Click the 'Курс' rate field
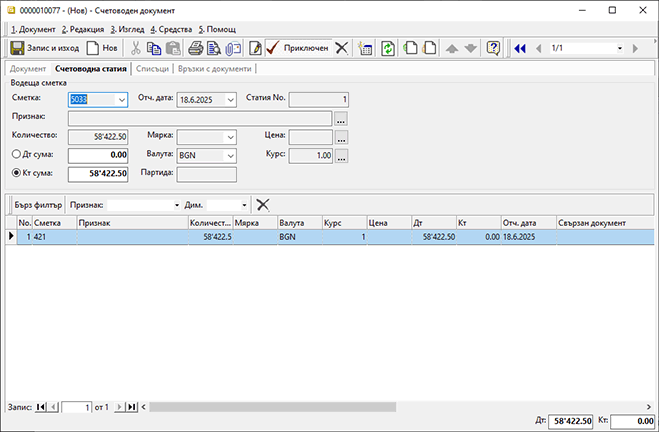 click(311, 155)
